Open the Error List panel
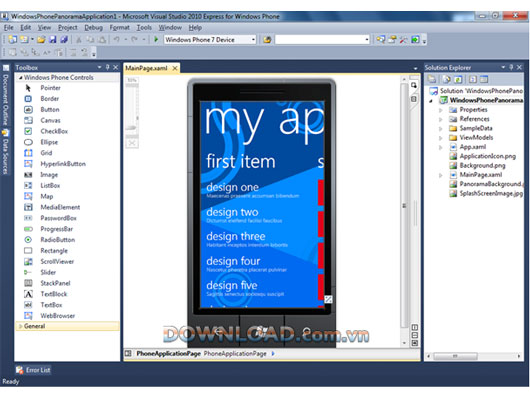Screen dimensions: 530x403 (33, 370)
